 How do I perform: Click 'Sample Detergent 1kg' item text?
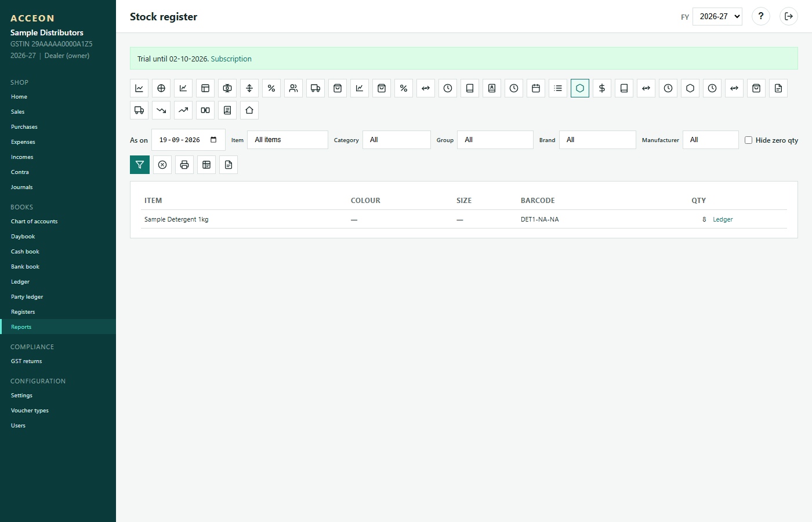pyautogui.click(x=176, y=219)
